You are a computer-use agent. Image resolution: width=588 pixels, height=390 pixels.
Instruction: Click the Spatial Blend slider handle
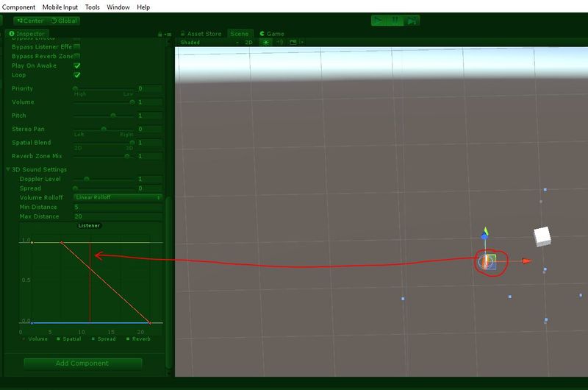(x=132, y=143)
